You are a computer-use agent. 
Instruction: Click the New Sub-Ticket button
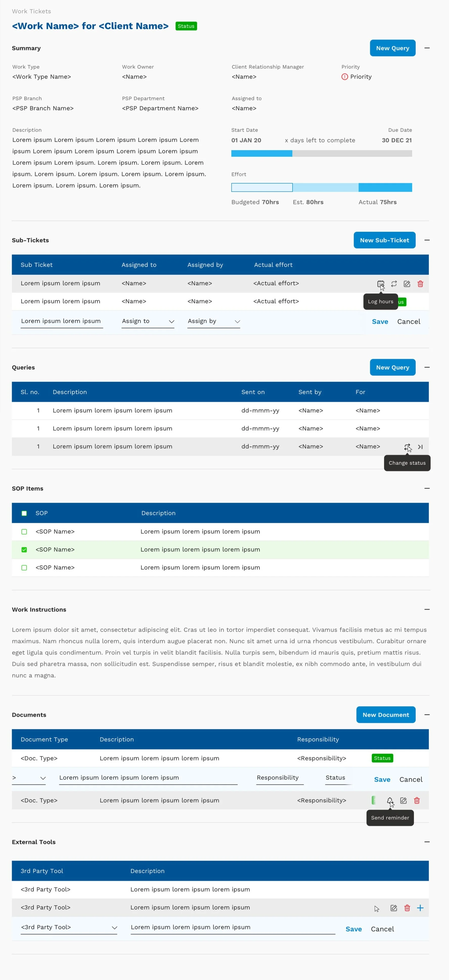(x=384, y=240)
